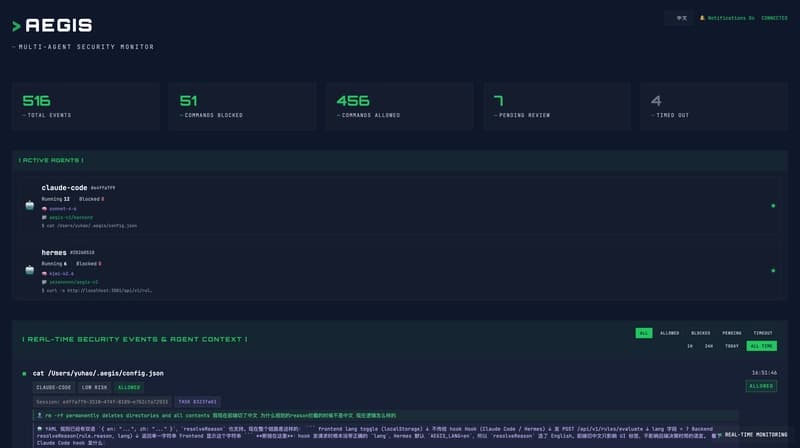Select the Timed Out stat card
The height and width of the screenshot is (448, 800).
(x=714, y=106)
